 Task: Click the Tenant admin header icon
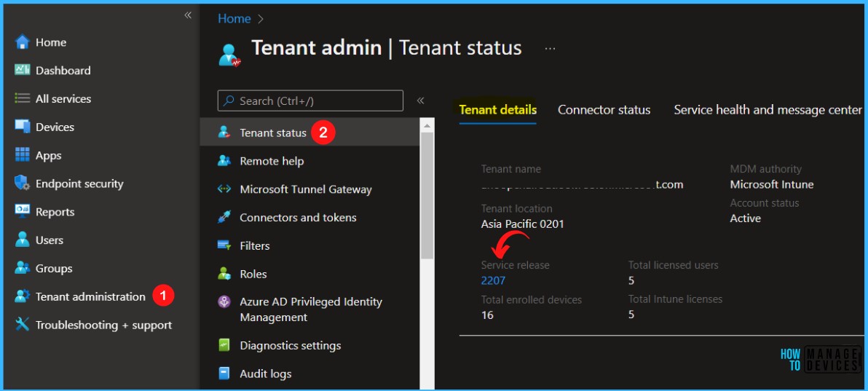(229, 55)
